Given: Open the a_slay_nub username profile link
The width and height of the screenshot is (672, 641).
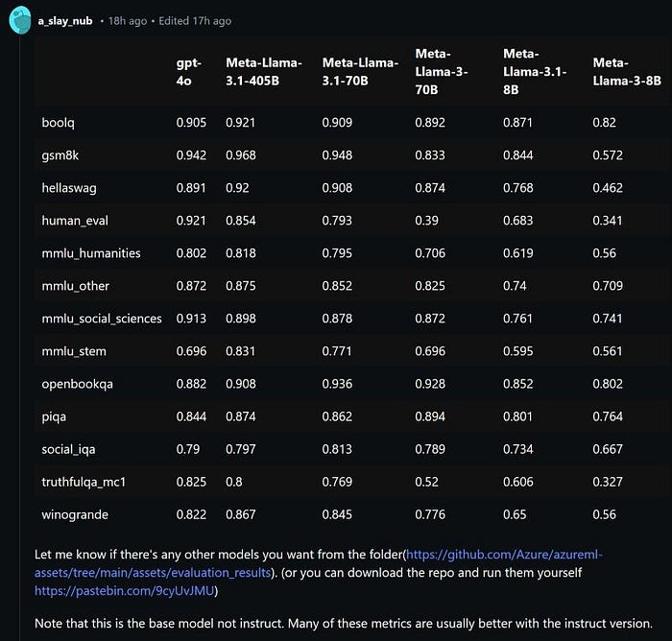Looking at the screenshot, I should tap(65, 21).
